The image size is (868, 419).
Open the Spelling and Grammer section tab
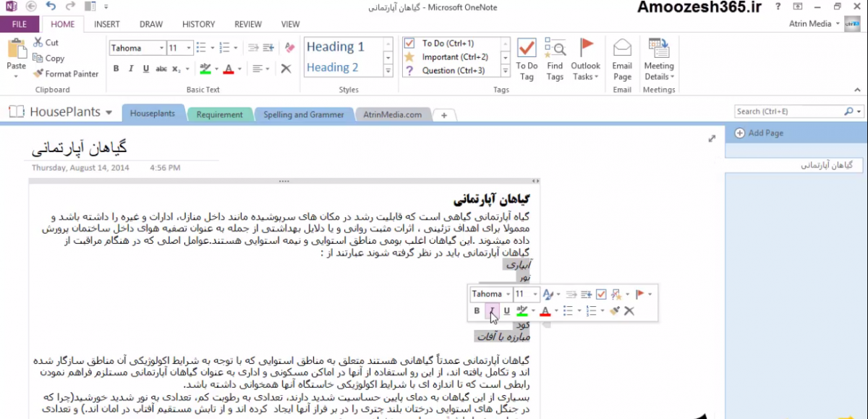coord(302,114)
